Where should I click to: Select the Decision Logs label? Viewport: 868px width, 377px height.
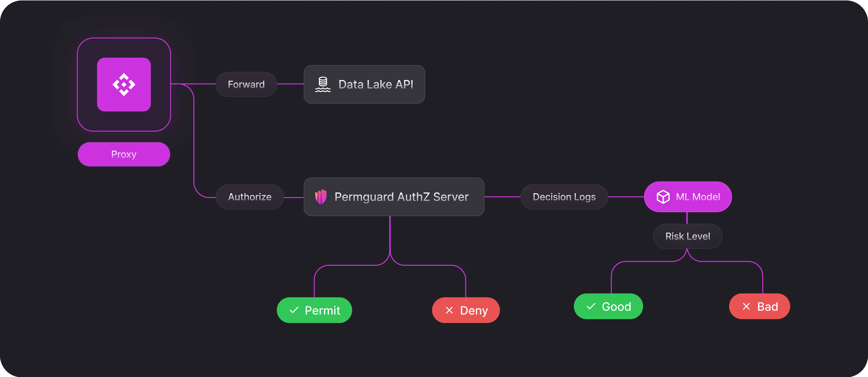click(564, 197)
